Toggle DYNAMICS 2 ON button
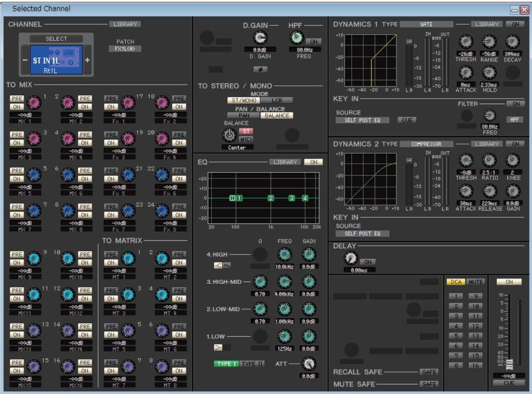The width and height of the screenshot is (532, 394). tap(515, 144)
